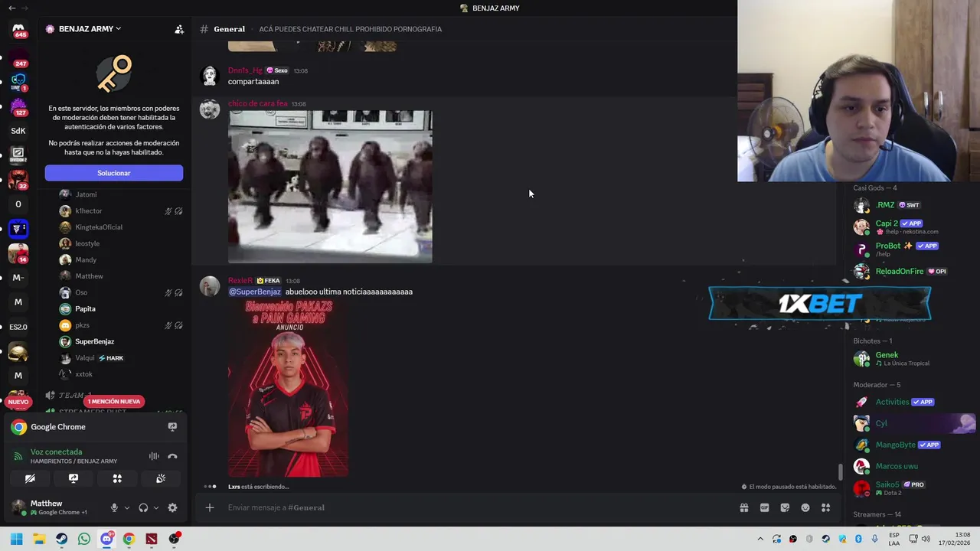Screen dimensions: 980x551
Task: Open the volume control in the system tray
Action: (926, 539)
